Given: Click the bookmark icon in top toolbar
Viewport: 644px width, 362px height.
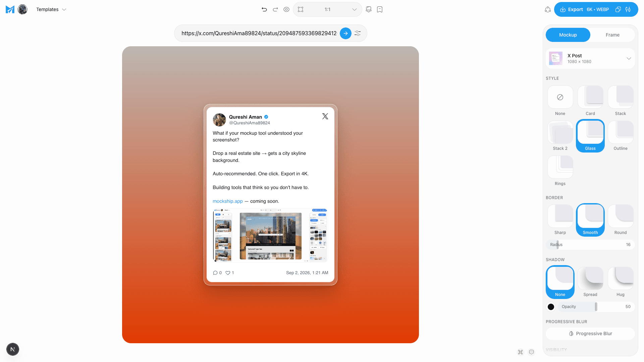Looking at the screenshot, I should [380, 9].
